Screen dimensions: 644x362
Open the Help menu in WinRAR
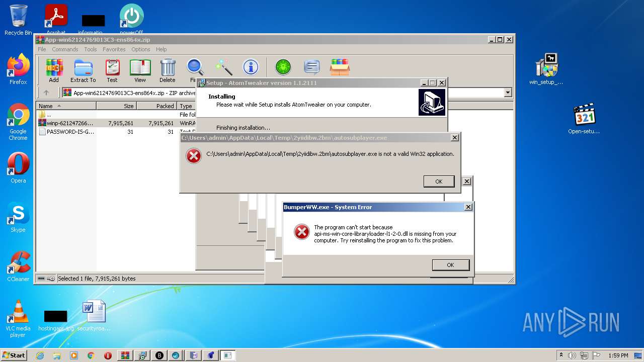pyautogui.click(x=161, y=49)
